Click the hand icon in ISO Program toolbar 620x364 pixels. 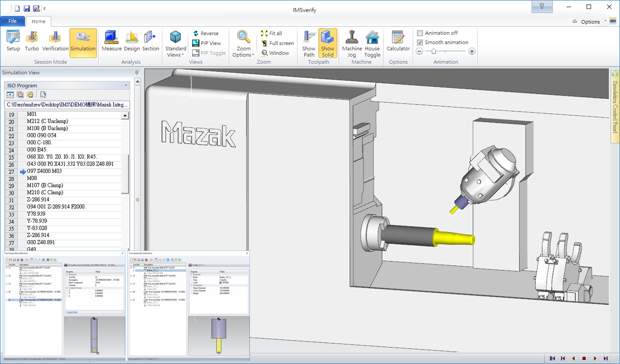coord(30,94)
